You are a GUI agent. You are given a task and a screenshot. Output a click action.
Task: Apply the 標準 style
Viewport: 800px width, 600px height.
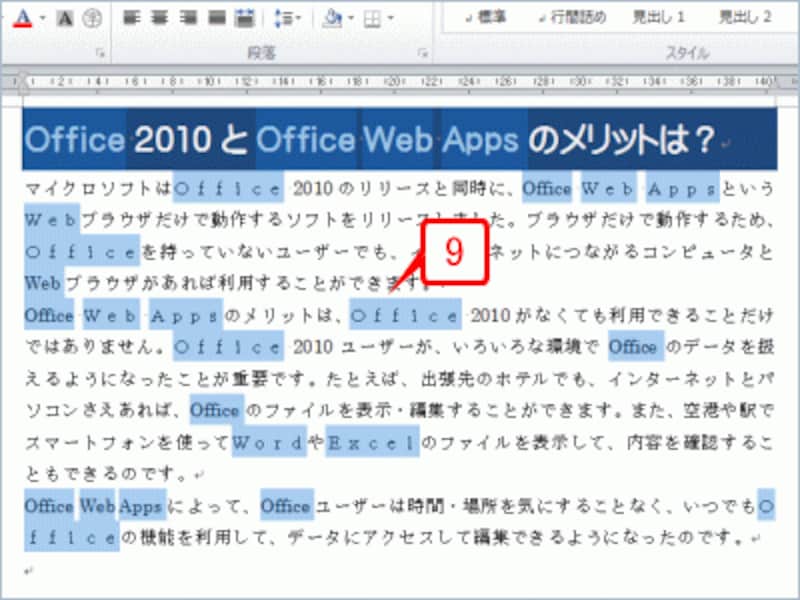tap(486, 17)
